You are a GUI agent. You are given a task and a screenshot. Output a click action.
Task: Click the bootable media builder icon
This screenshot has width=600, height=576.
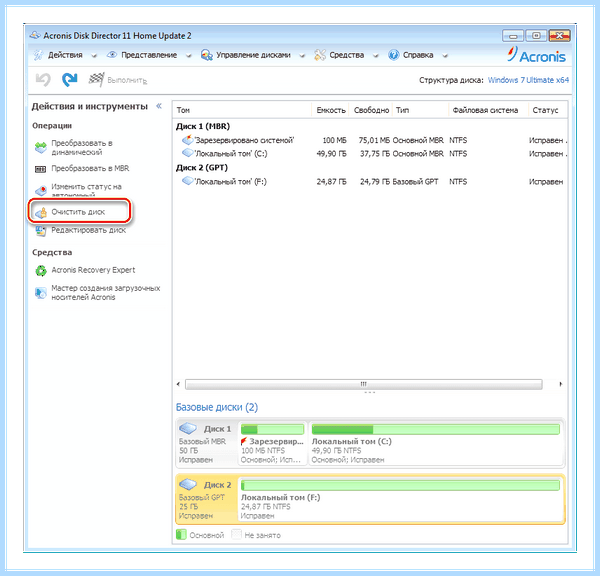41,293
